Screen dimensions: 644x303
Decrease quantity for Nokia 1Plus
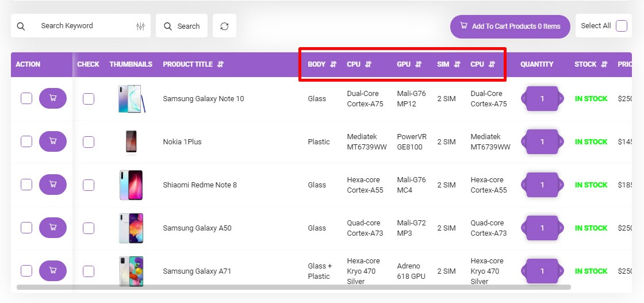[x=524, y=141]
